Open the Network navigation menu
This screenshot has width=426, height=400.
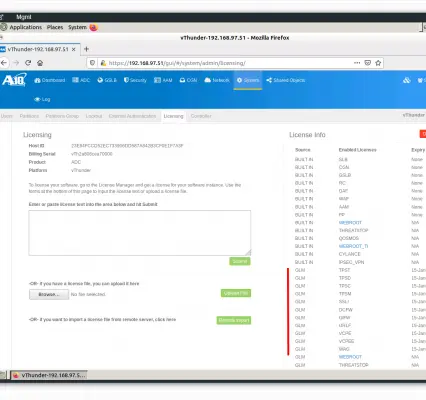[x=217, y=80]
